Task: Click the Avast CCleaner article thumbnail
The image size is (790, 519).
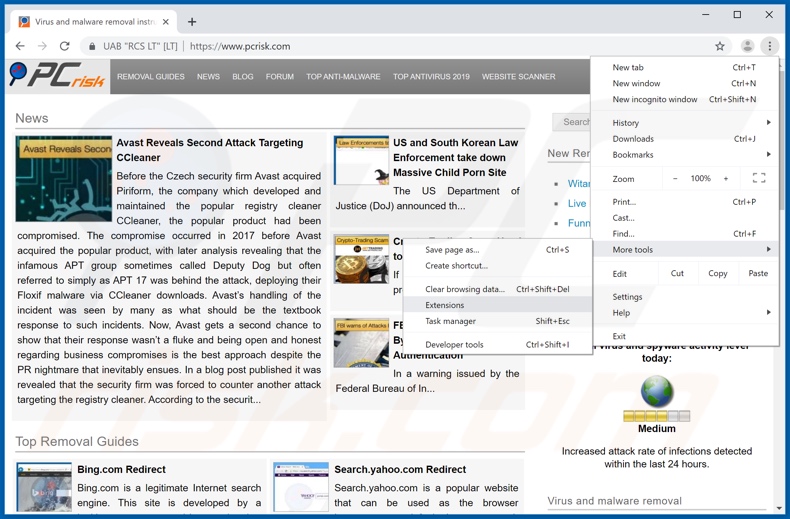Action: 63,178
